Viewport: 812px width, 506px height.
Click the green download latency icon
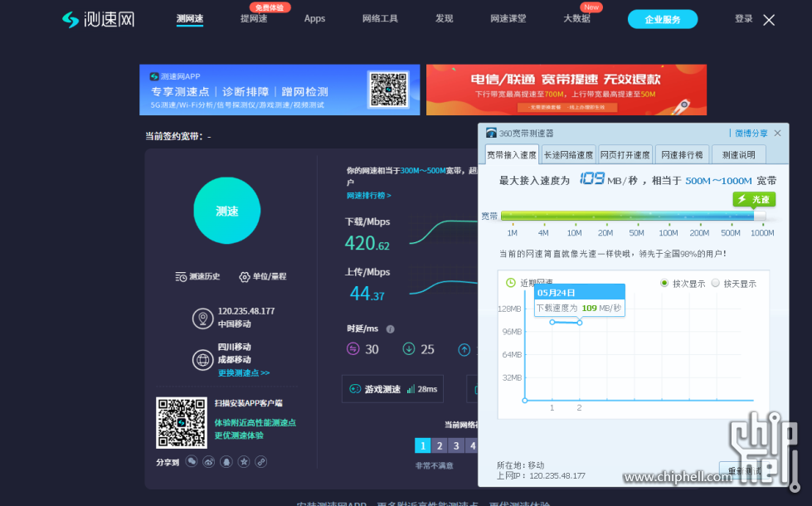(409, 348)
